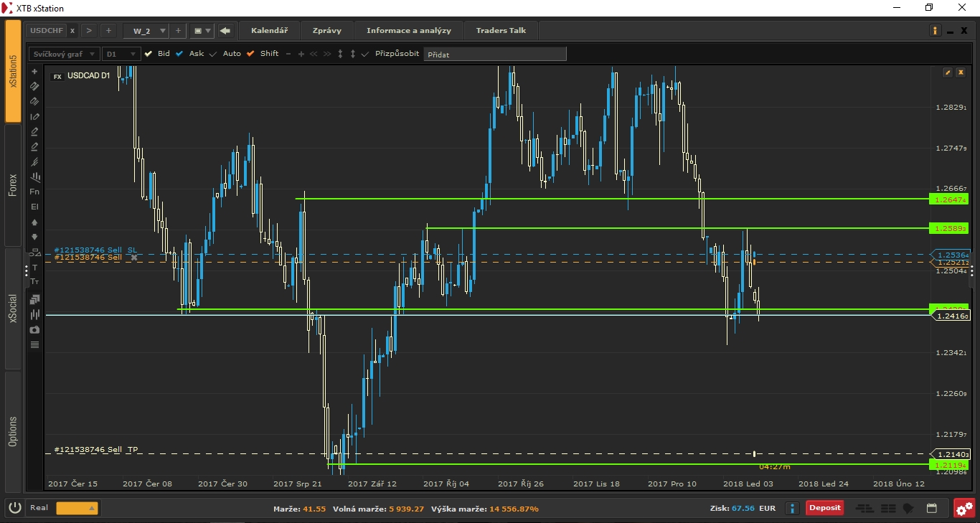The image size is (980, 523).
Task: Click the El Elliott wave tool
Action: click(x=34, y=207)
